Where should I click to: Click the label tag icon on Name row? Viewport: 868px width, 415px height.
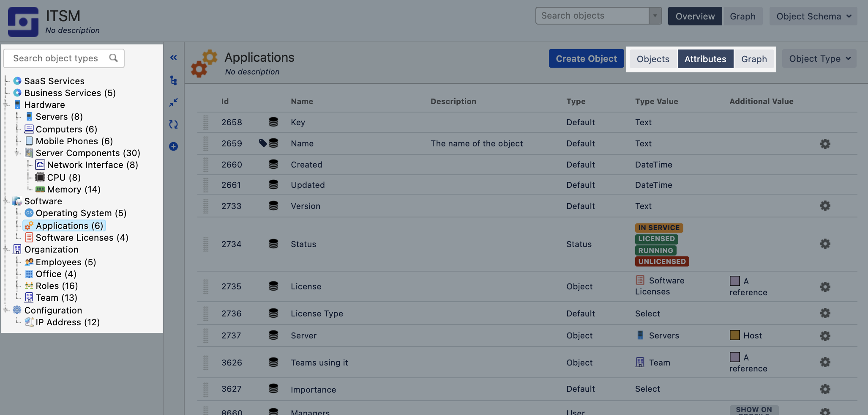pos(262,143)
